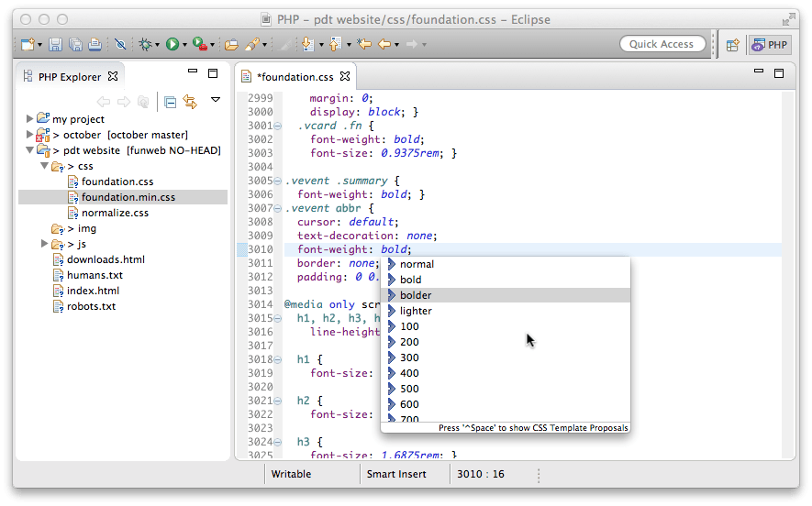The image size is (812, 506).
Task: Expand the 'my project' tree node
Action: coord(29,119)
